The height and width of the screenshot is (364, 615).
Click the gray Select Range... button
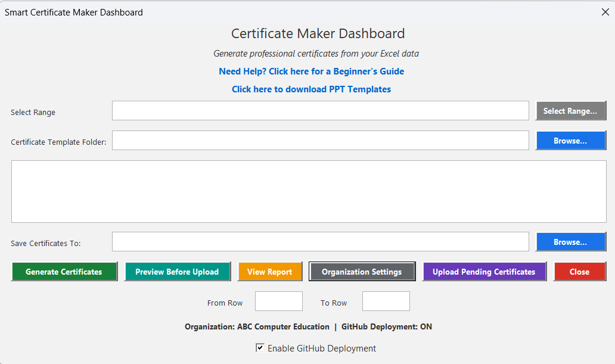click(x=571, y=111)
